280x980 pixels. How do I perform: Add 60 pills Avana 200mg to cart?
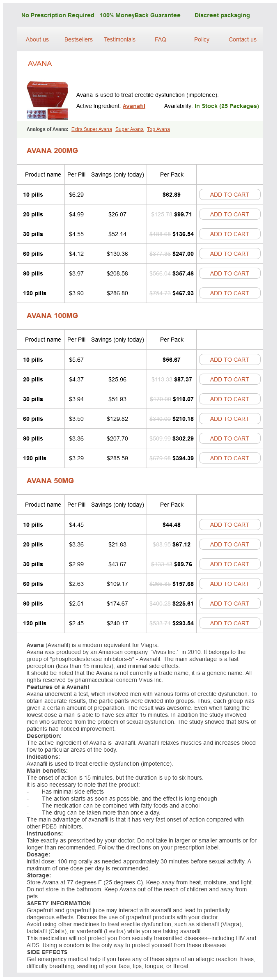click(230, 254)
